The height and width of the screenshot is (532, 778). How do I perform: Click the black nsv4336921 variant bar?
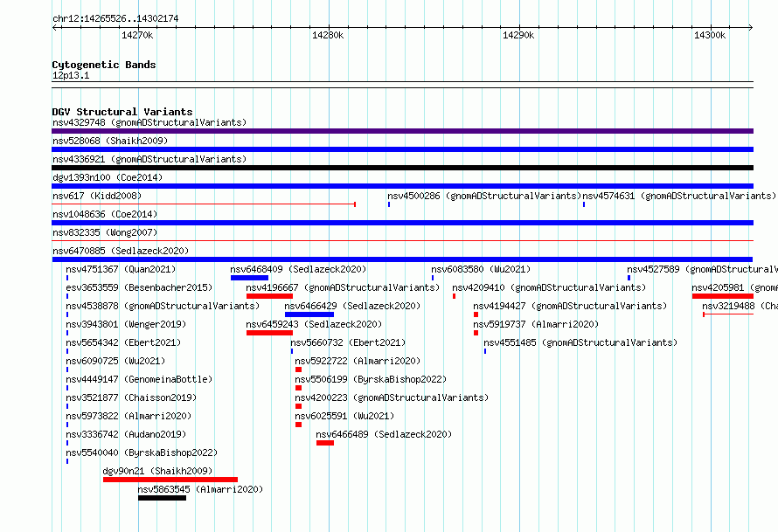pyautogui.click(x=402, y=168)
